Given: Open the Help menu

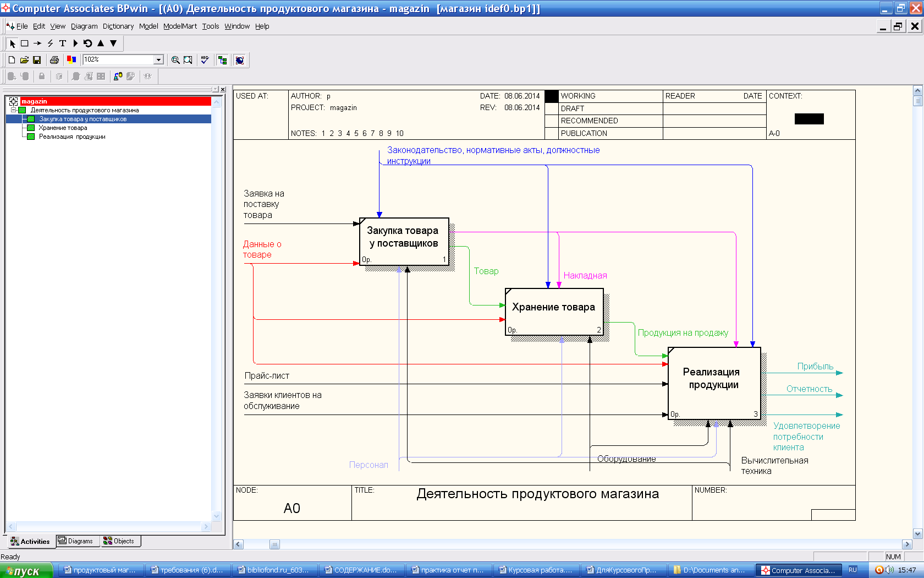Looking at the screenshot, I should [262, 26].
